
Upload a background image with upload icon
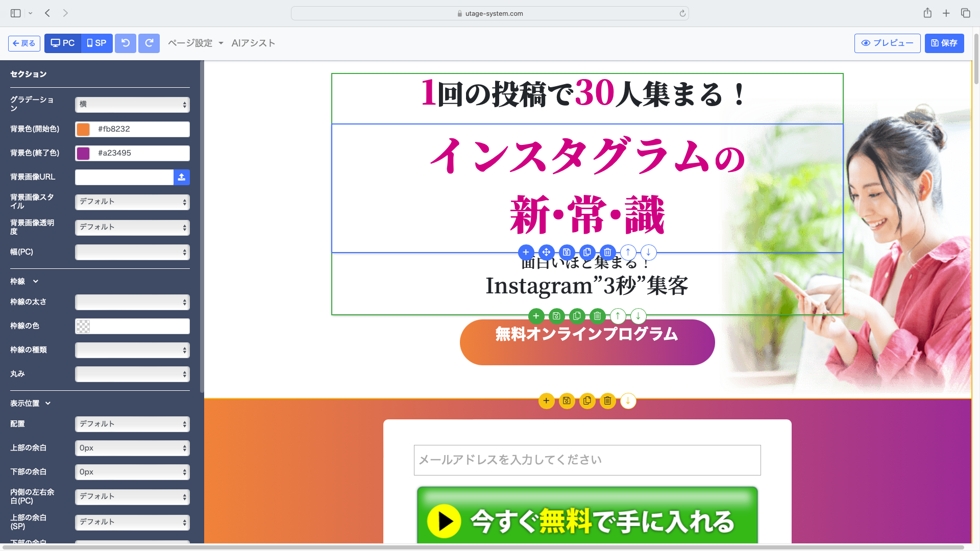point(182,177)
